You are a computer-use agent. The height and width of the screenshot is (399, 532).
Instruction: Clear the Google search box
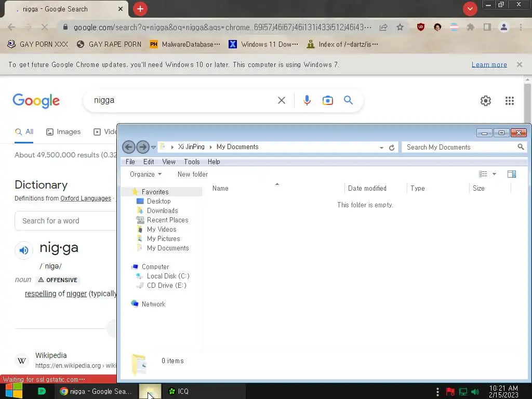(x=282, y=100)
